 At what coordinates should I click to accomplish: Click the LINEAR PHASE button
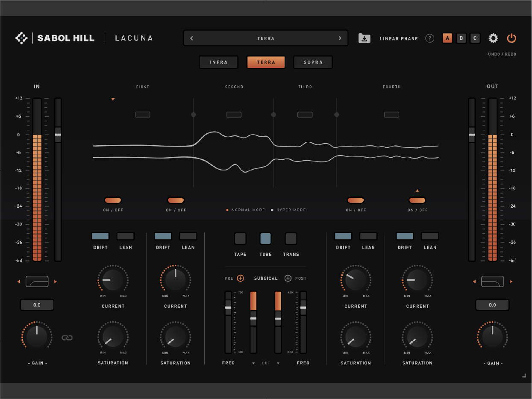399,38
